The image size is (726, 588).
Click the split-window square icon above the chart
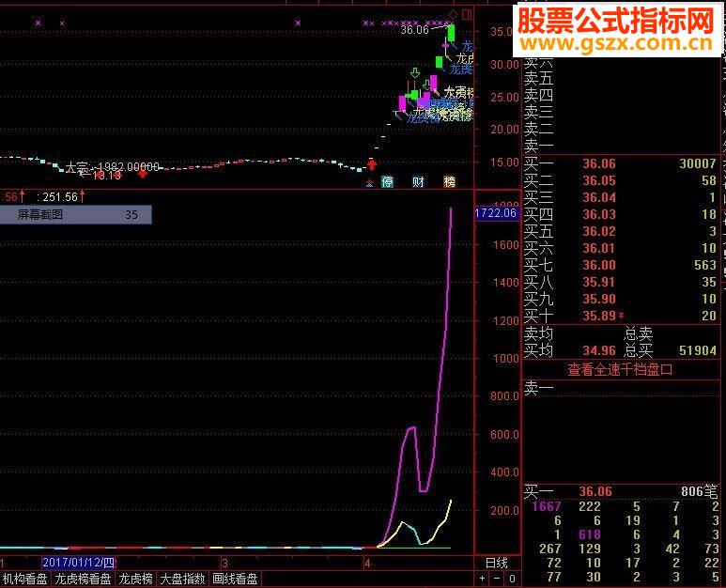(467, 15)
